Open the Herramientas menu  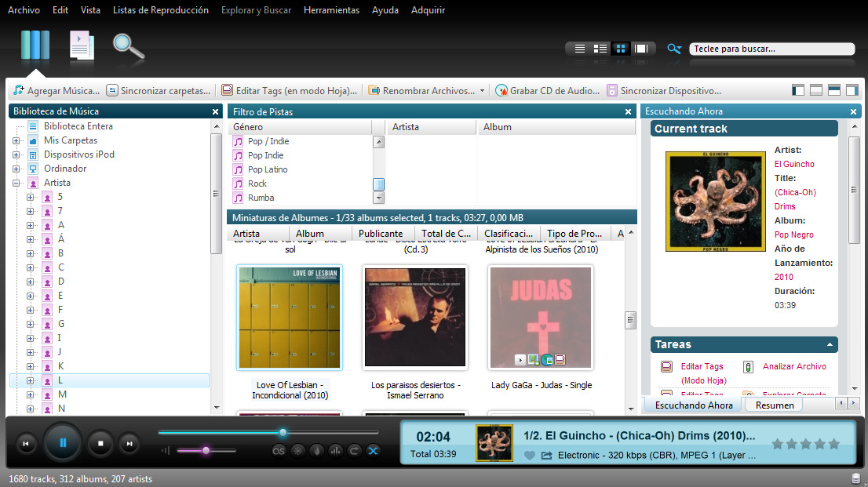click(x=331, y=10)
